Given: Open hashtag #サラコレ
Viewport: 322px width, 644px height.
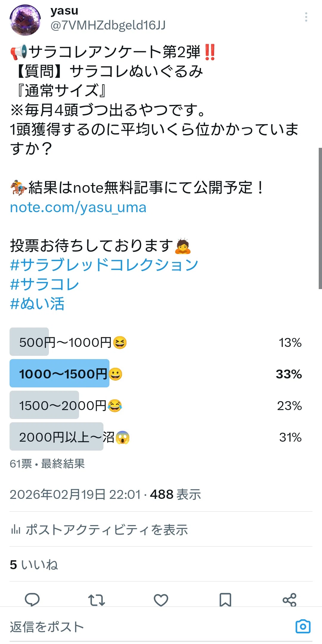Looking at the screenshot, I should pyautogui.click(x=44, y=284).
